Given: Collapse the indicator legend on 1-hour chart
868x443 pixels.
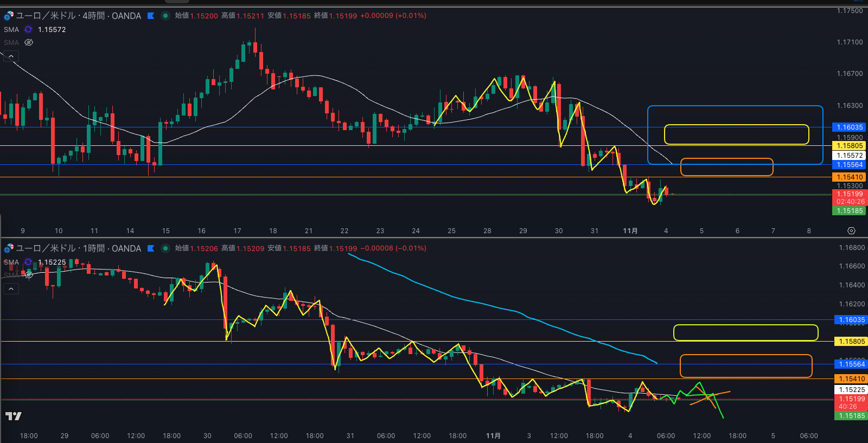Looking at the screenshot, I should click(11, 288).
